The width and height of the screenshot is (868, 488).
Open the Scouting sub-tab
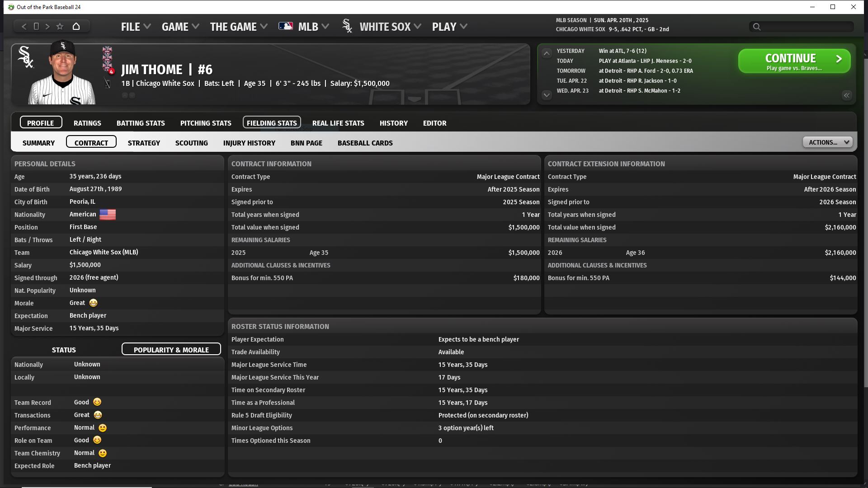[x=191, y=143]
